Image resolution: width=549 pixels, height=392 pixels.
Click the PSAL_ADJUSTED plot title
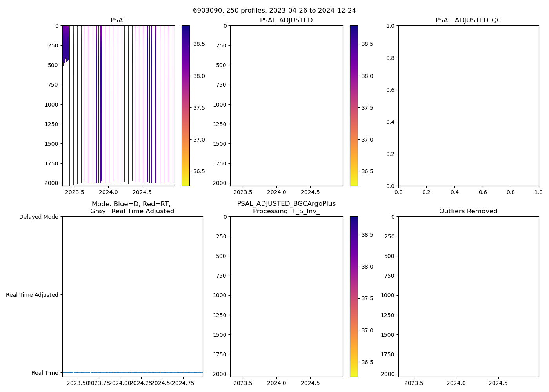tap(286, 20)
